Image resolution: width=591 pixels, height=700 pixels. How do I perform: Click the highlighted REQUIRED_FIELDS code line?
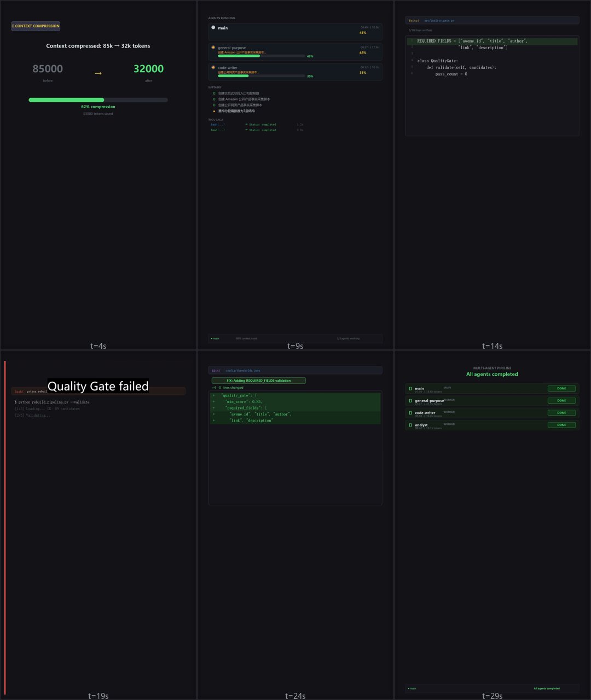pos(492,41)
